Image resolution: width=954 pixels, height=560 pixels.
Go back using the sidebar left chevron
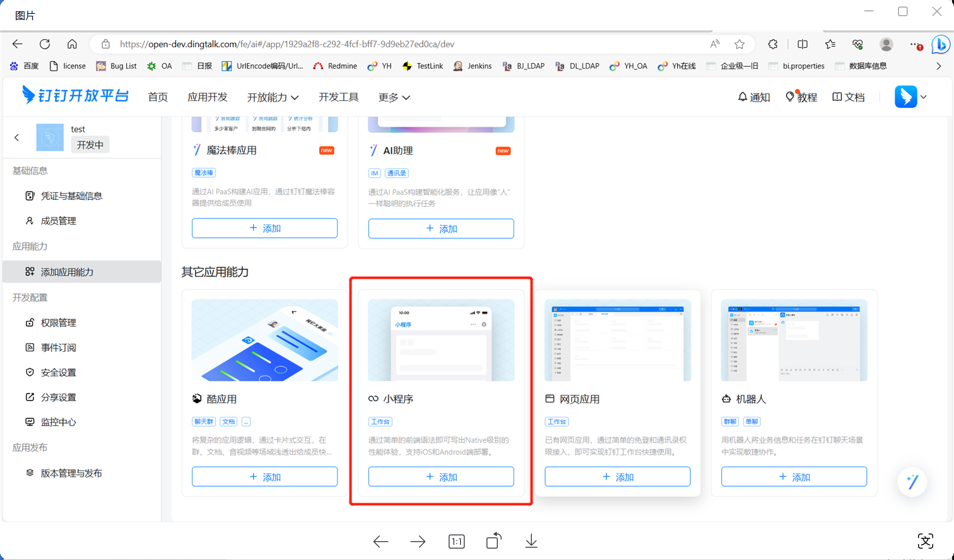click(17, 137)
